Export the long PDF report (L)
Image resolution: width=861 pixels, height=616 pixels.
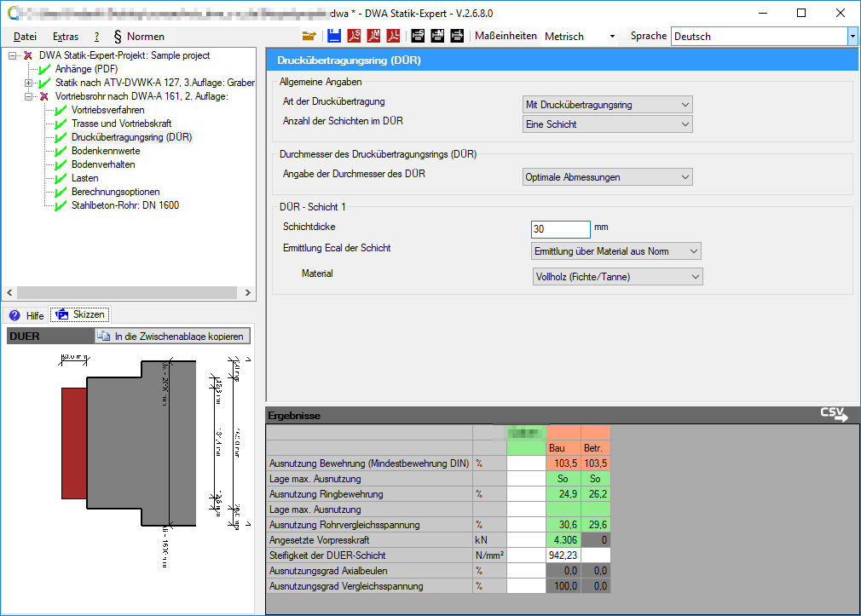coord(394,36)
